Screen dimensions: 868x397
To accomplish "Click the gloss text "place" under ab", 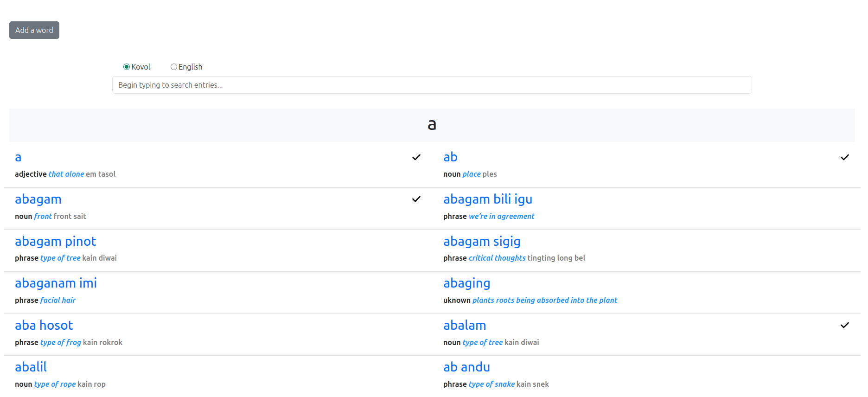I will (472, 174).
